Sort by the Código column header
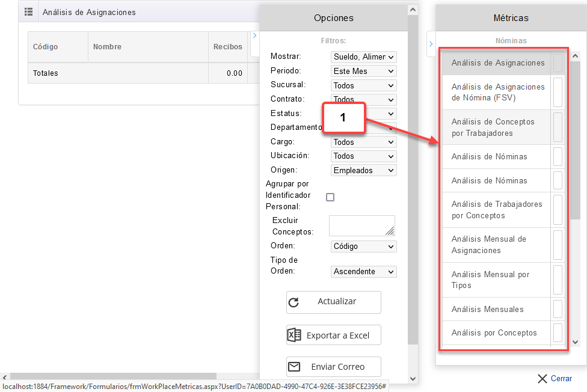The image size is (587, 392). (x=45, y=47)
